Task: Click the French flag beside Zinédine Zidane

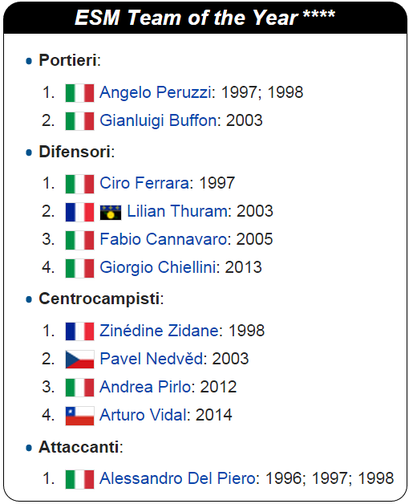Action: (80, 331)
